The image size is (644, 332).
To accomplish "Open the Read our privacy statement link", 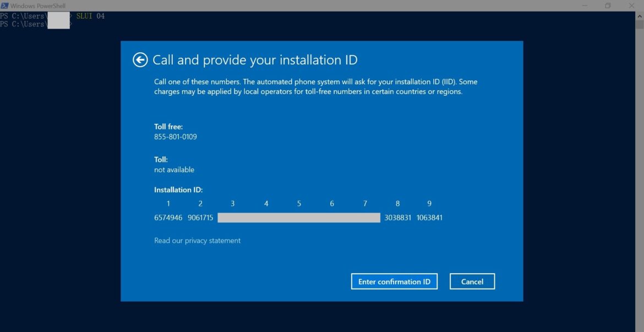I will click(x=197, y=241).
